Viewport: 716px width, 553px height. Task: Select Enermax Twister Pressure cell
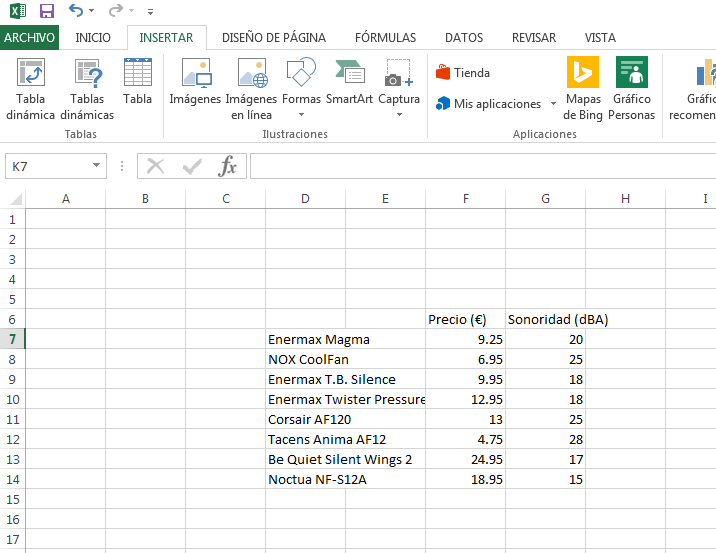point(305,400)
